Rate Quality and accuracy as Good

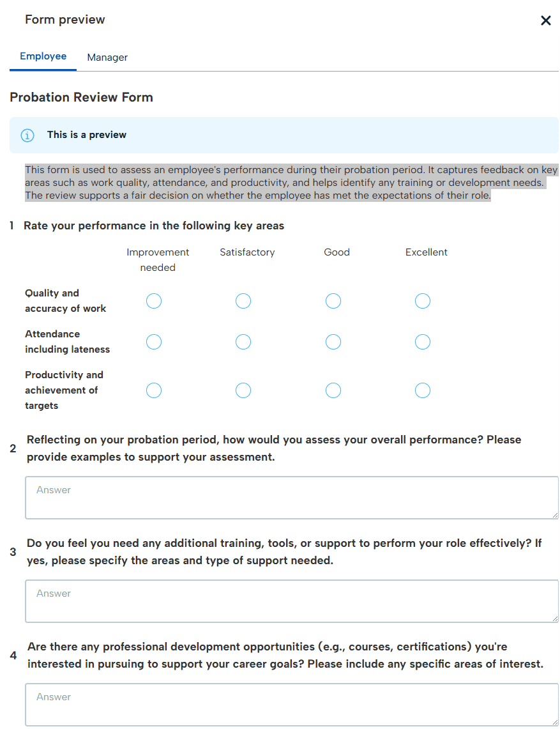(x=333, y=301)
